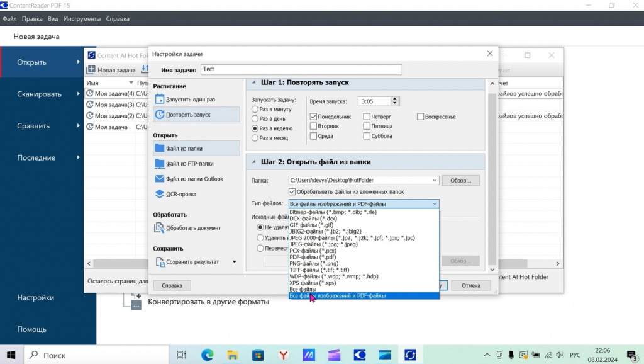Open Windows Start menu
Image resolution: width=644 pixels, height=364 pixels.
tap(11, 355)
